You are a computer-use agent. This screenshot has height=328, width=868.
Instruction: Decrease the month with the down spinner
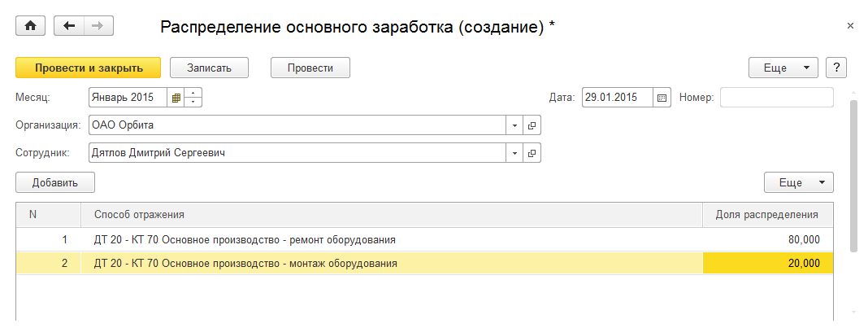click(193, 103)
